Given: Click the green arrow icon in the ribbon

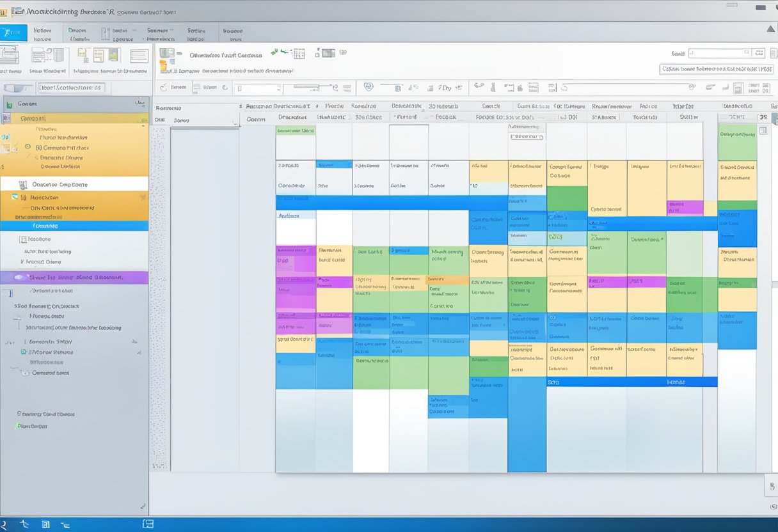Looking at the screenshot, I should pyautogui.click(x=275, y=51).
